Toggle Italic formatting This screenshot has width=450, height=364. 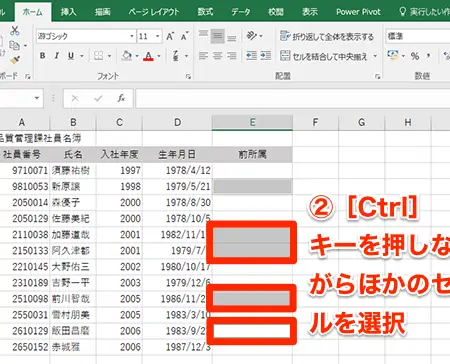click(x=57, y=56)
